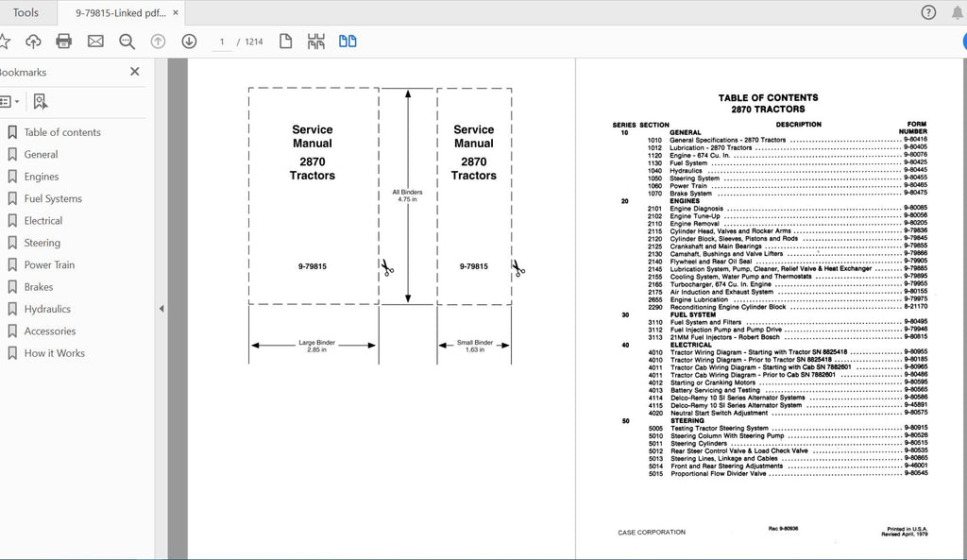967x560 pixels.
Task: Click the add new bookmark icon
Action: [40, 102]
